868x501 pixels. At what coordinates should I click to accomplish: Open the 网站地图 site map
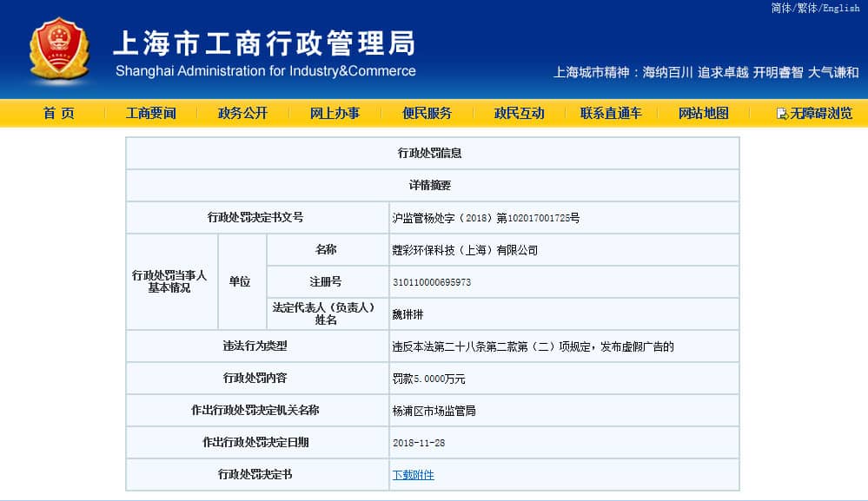point(703,114)
